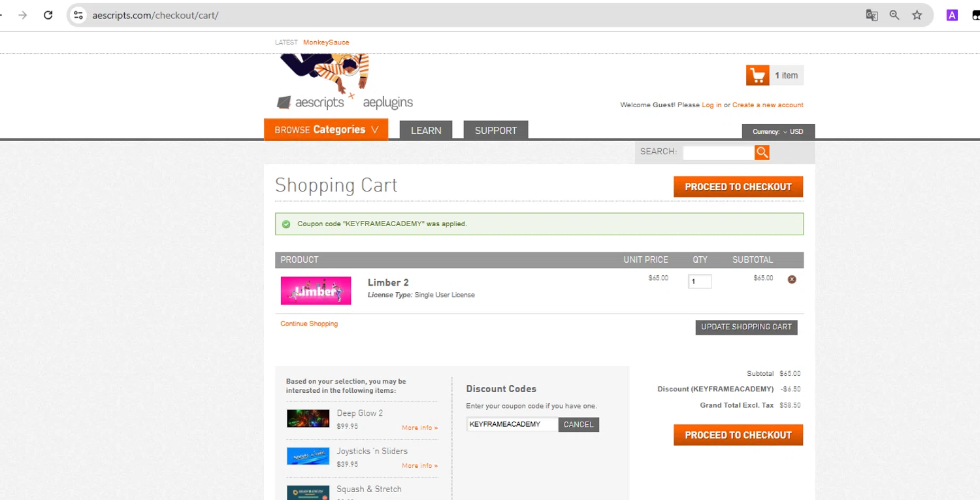The image size is (980, 500).
Task: Expand the Browse Categories dropdown
Action: [x=326, y=129]
